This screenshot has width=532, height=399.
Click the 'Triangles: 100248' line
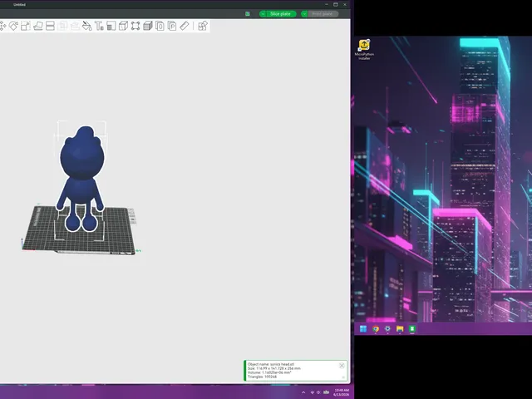pos(262,377)
